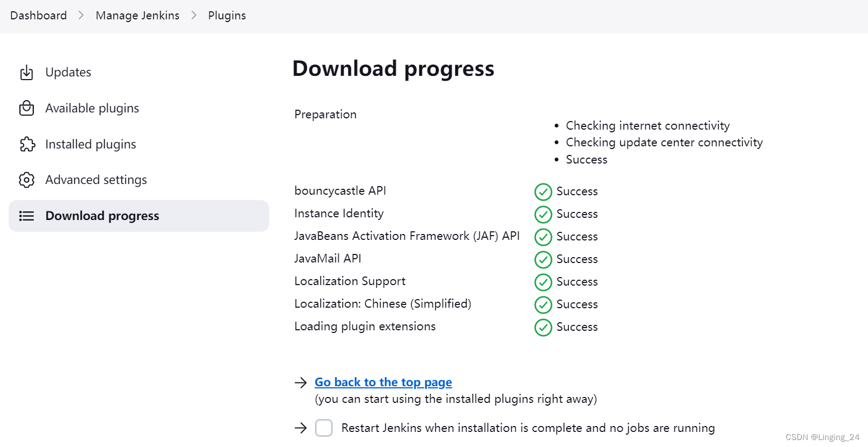Go to Dashboard breadcrumb link
The width and height of the screenshot is (868, 447).
(39, 15)
